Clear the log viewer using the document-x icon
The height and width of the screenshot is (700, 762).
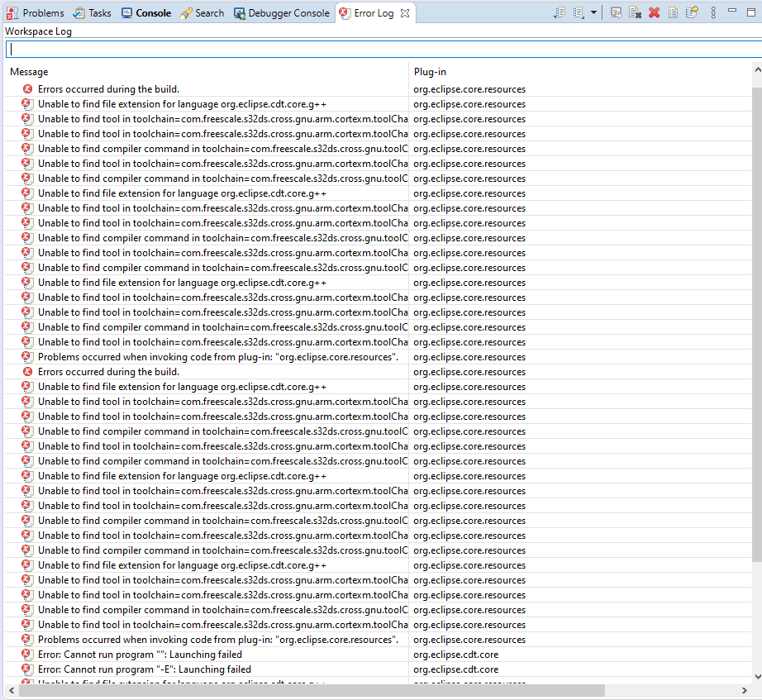[635, 12]
